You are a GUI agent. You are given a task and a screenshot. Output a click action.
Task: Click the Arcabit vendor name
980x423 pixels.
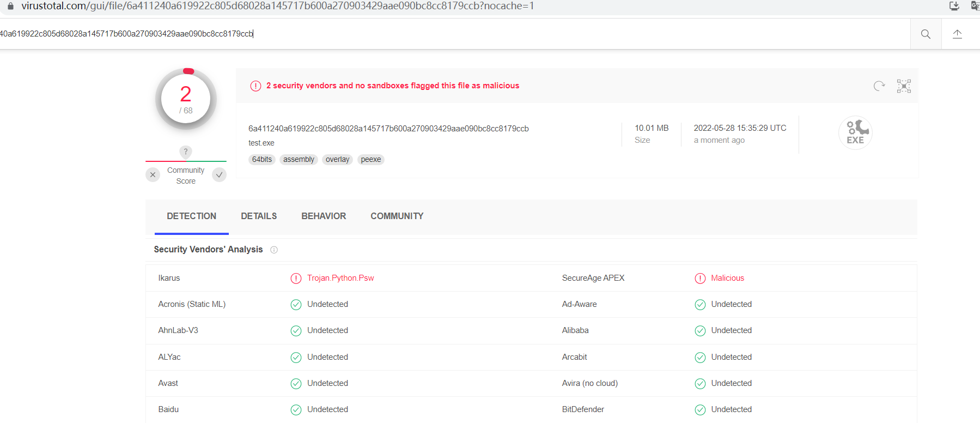click(574, 357)
